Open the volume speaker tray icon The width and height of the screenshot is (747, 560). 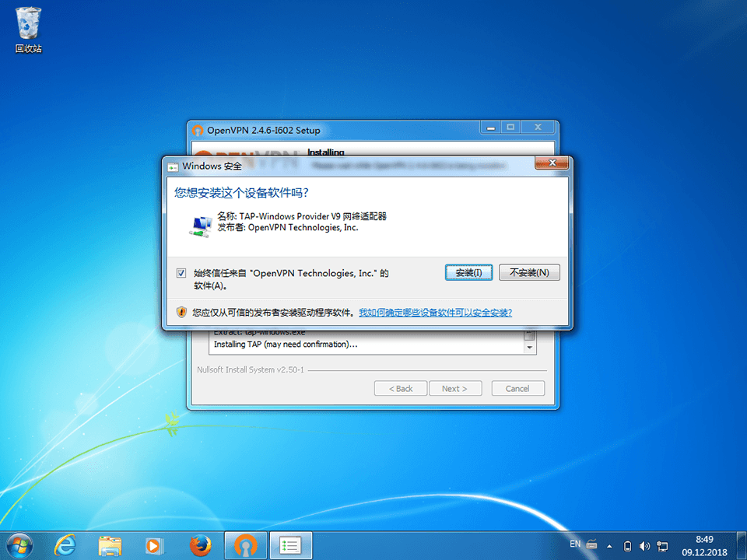coord(644,546)
